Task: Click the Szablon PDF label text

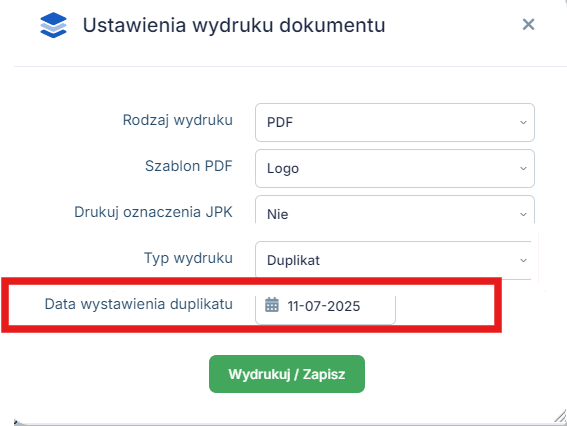Action: (x=188, y=166)
